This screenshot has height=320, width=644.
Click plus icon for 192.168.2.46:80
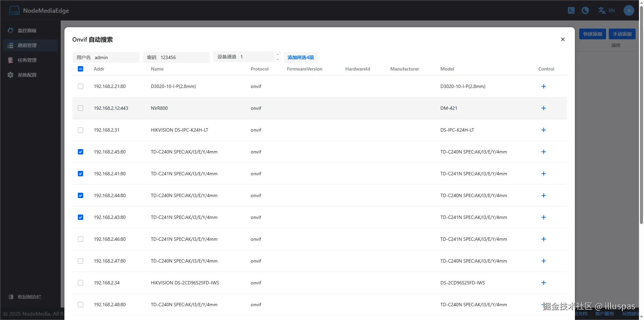544,239
